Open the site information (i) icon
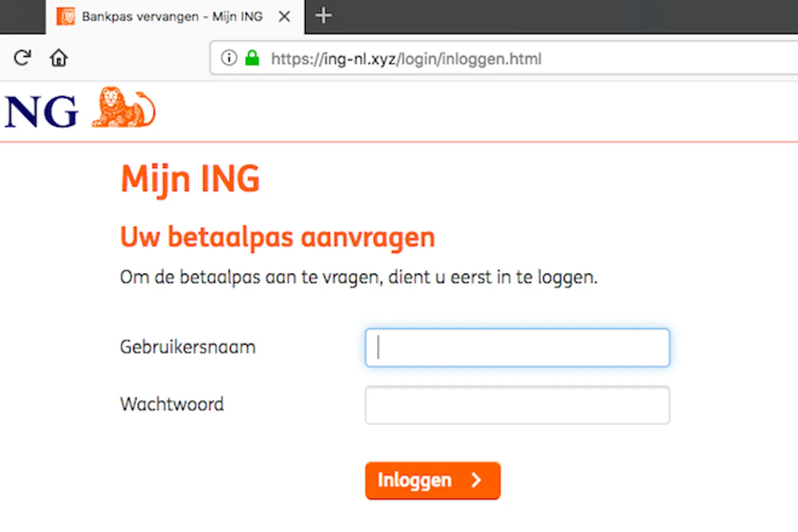 coord(229,58)
